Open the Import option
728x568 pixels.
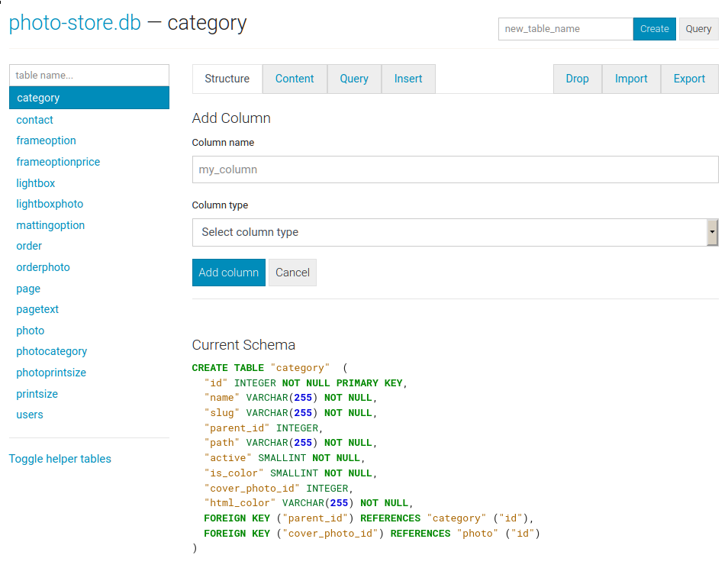pyautogui.click(x=631, y=79)
